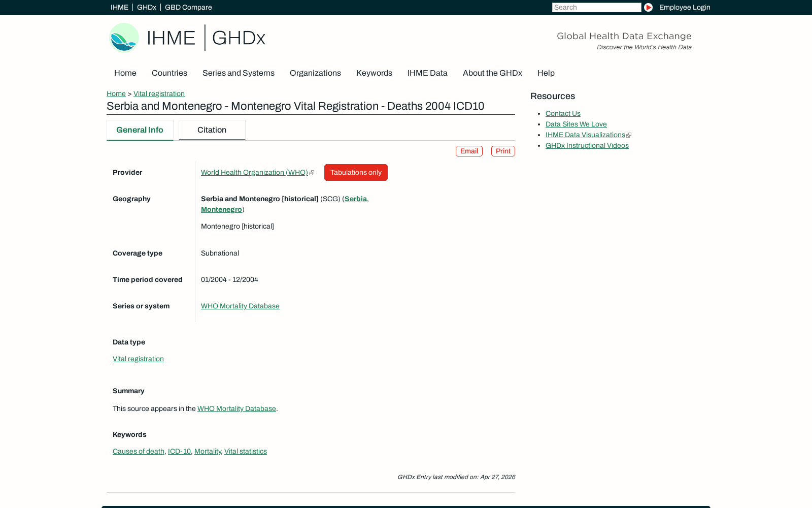The width and height of the screenshot is (812, 508).
Task: Click the external link icon beside WHO provider
Action: tap(312, 173)
